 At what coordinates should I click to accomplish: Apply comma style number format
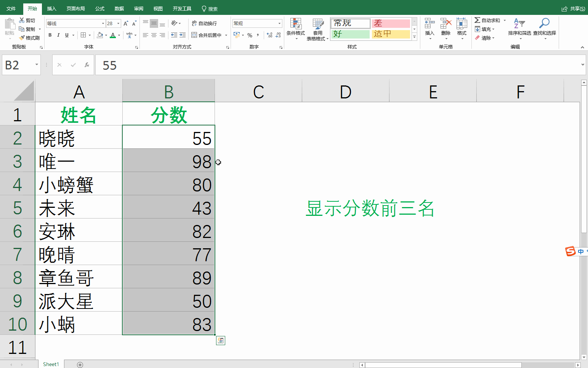click(258, 35)
